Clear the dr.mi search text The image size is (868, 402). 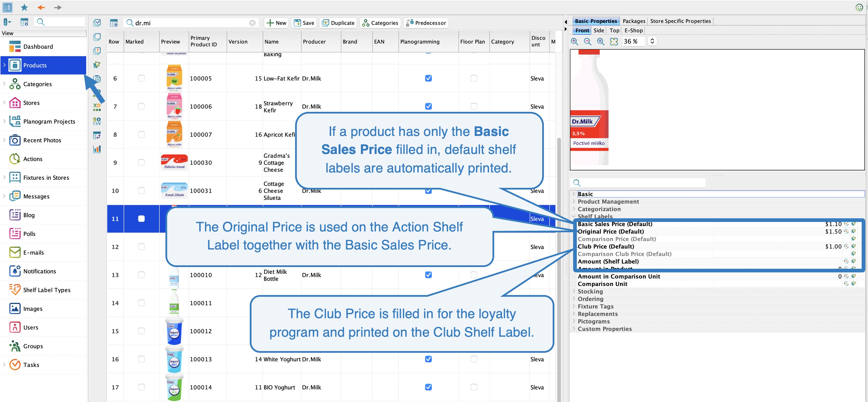tap(252, 23)
